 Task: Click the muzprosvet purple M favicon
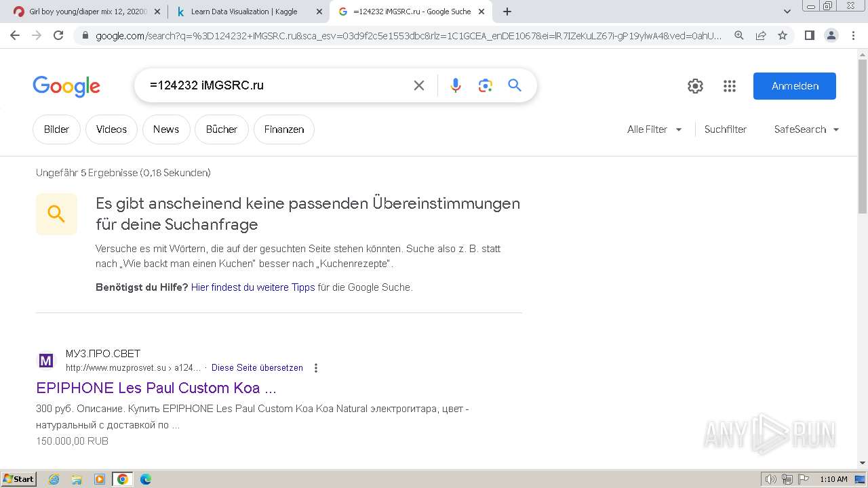click(x=45, y=361)
